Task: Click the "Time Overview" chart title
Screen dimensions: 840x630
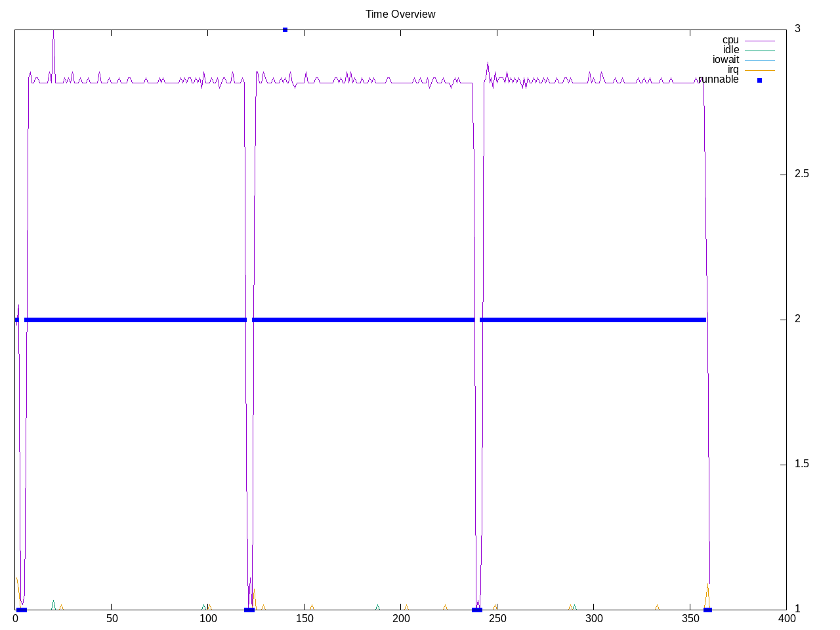Action: click(400, 14)
